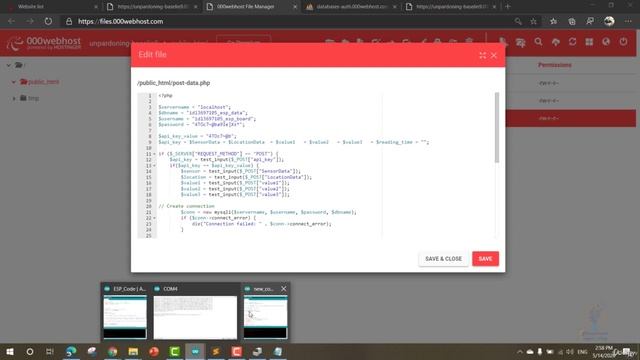Viewport: 640px width, 360px height.
Task: Click the browser back arrow
Action: (x=11, y=21)
